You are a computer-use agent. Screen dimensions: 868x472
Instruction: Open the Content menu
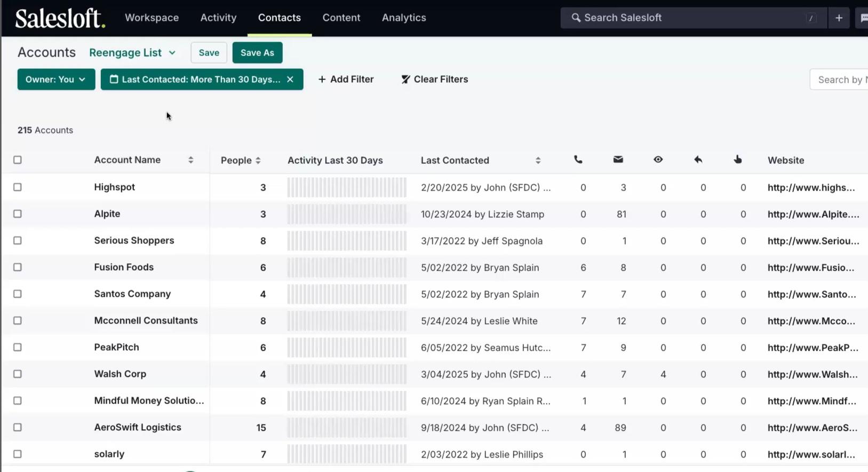[341, 18]
